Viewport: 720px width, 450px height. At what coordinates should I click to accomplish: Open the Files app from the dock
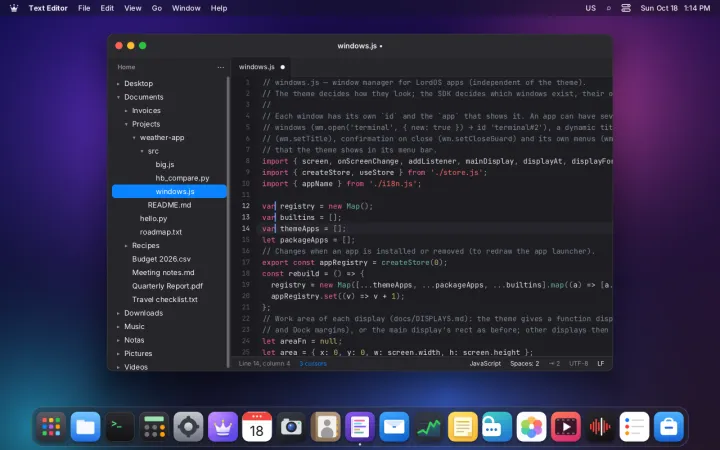pos(85,427)
